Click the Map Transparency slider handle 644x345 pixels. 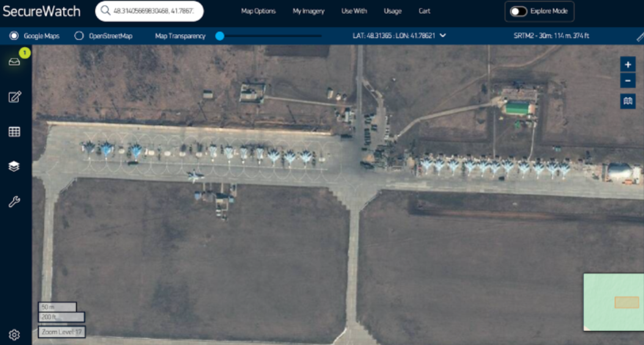click(220, 36)
